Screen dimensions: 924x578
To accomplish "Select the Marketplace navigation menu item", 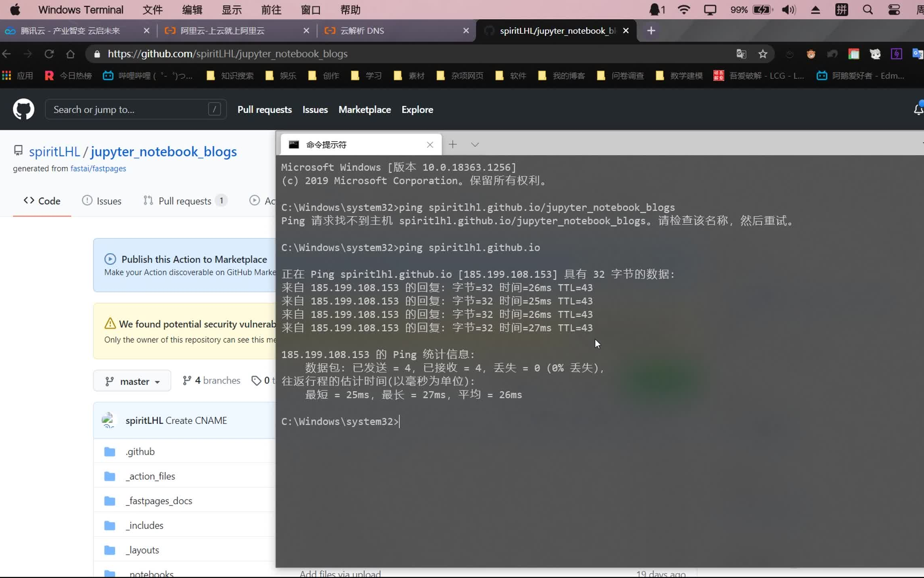I will [x=365, y=109].
